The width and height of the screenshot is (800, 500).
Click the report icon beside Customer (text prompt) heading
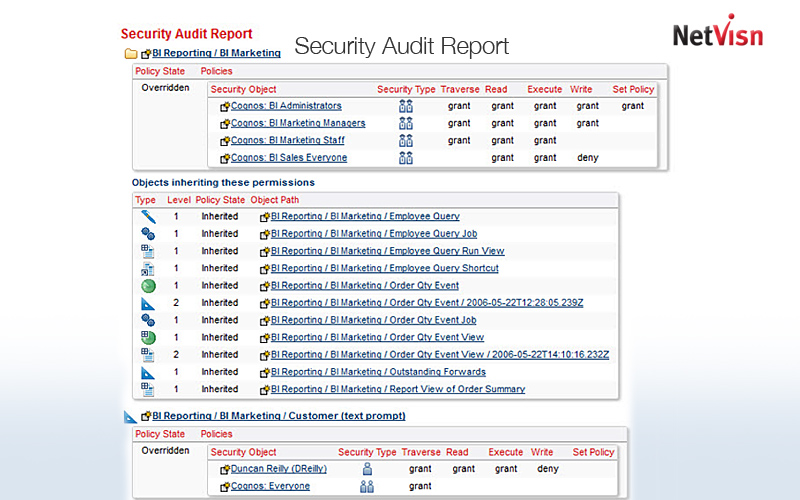(131, 417)
